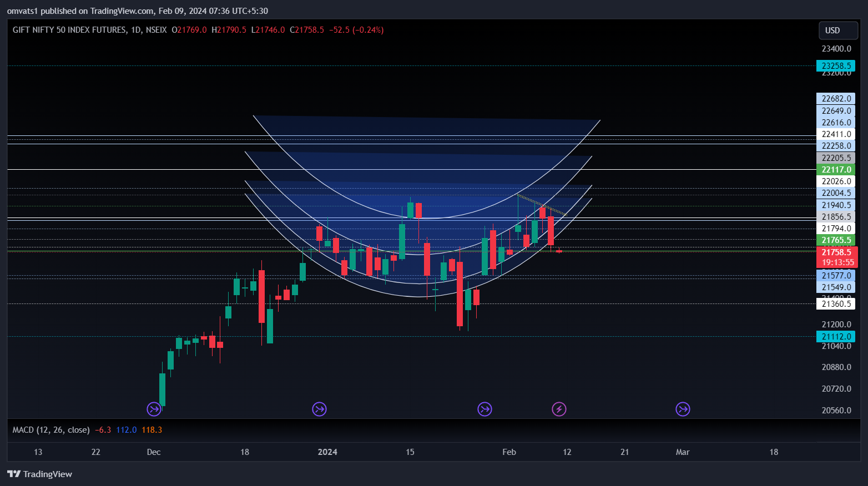Click the 21 date label on time axis
This screenshot has width=868, height=486.
click(x=624, y=452)
